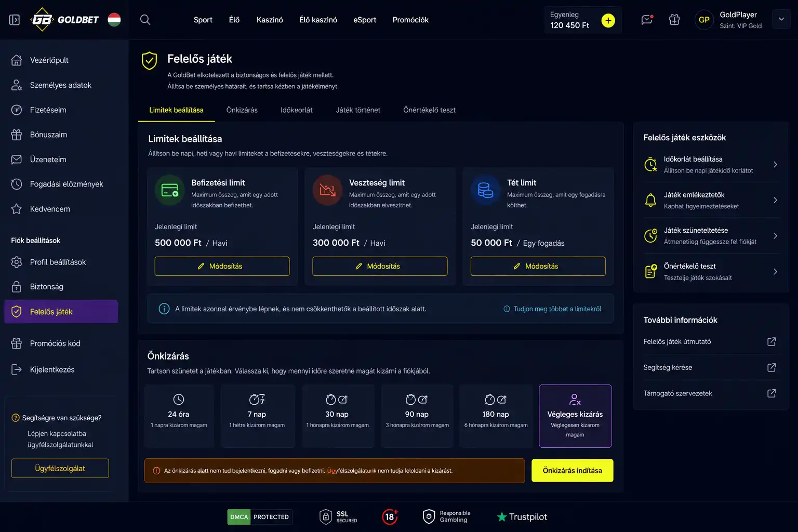Select Felelős játék in the sidebar

61,312
